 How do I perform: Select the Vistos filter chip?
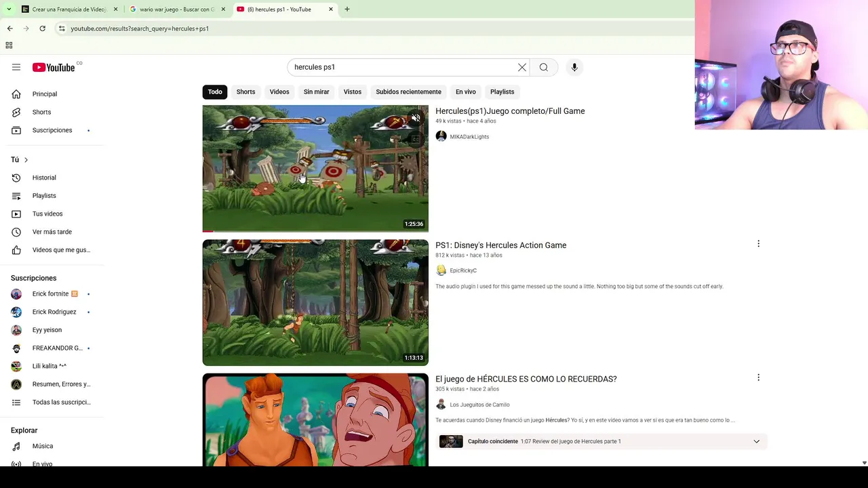(x=353, y=91)
